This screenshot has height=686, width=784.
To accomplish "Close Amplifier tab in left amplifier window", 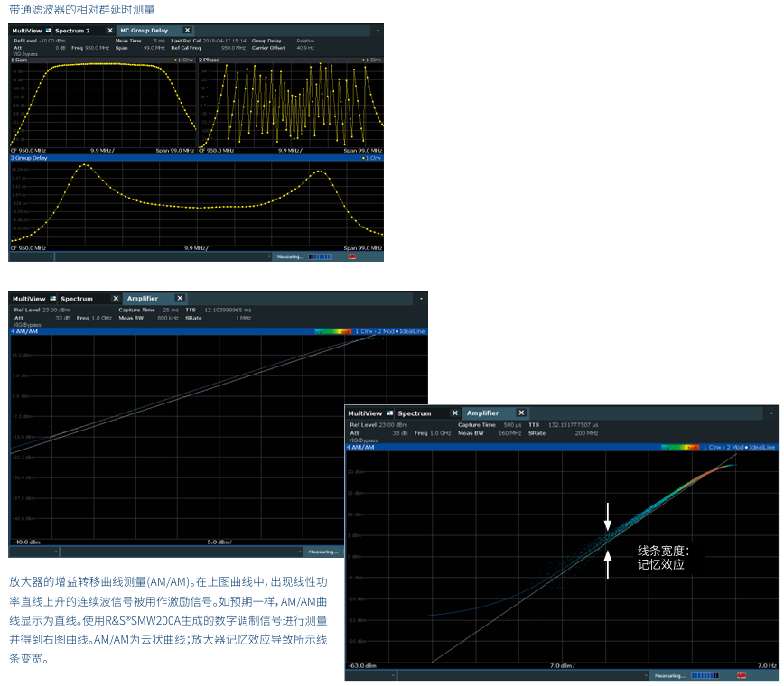I will [x=180, y=298].
